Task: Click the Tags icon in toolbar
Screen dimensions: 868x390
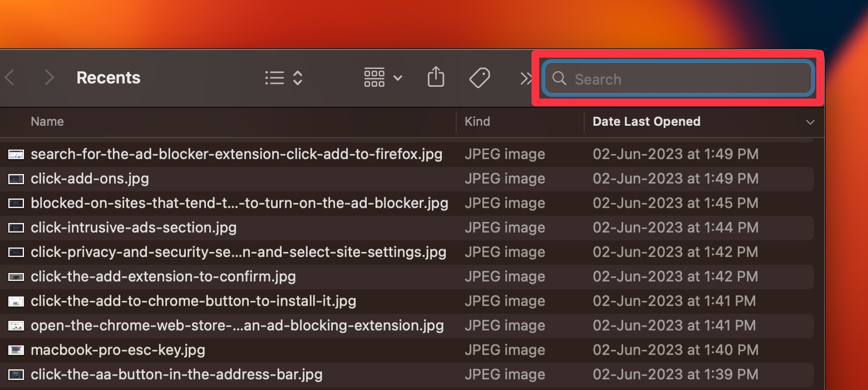Action: pos(479,77)
